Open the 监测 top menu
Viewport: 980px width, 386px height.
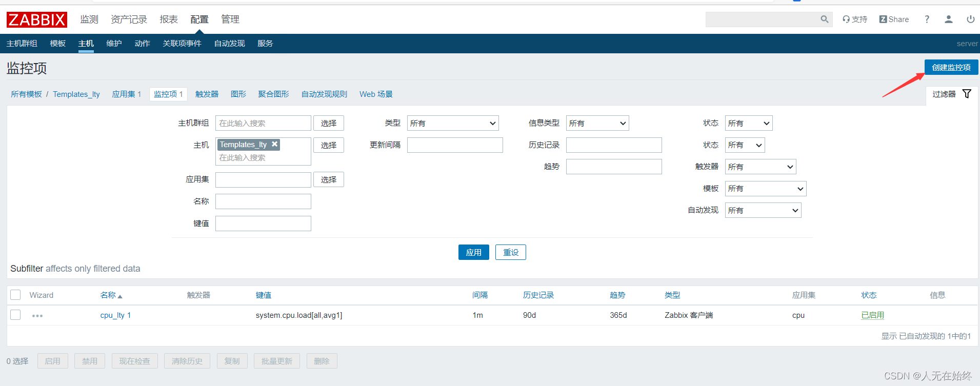click(89, 19)
